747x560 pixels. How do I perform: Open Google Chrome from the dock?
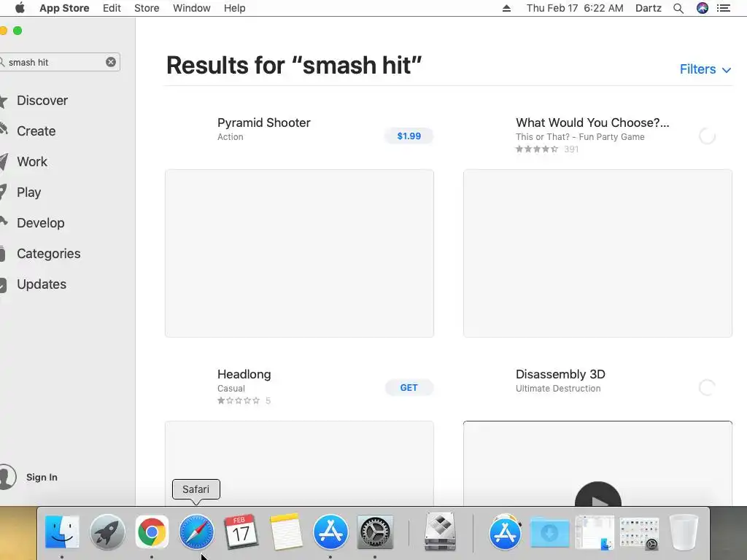pyautogui.click(x=152, y=532)
